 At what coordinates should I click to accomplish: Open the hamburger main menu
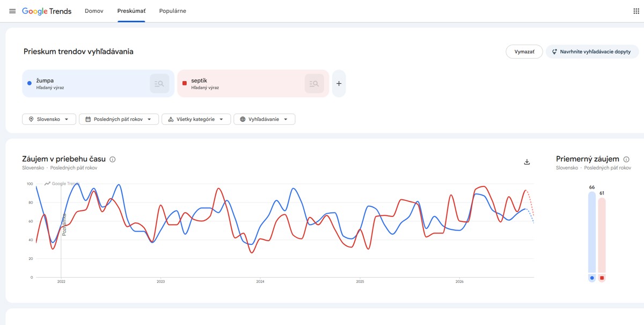point(12,11)
